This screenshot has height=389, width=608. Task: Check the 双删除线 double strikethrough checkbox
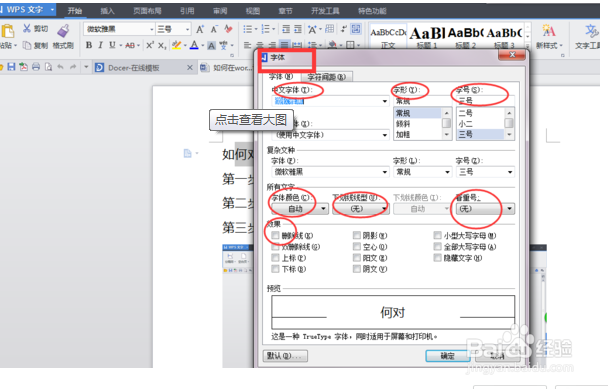click(275, 246)
